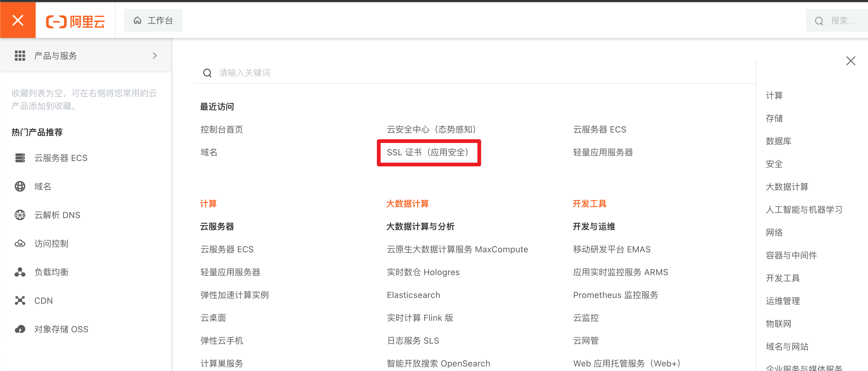Viewport: 868px width, 371px height.
Task: Open 云服务器 ECS in recent visits
Action: tap(599, 129)
